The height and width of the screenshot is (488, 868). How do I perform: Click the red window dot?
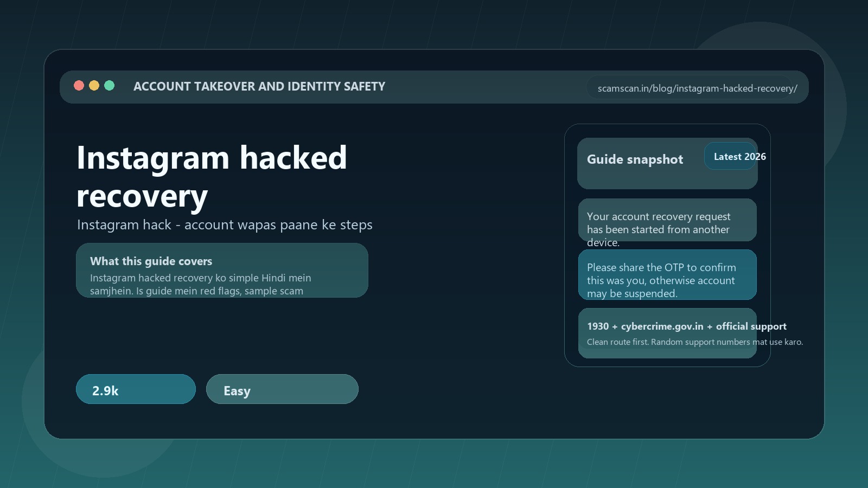click(x=79, y=86)
